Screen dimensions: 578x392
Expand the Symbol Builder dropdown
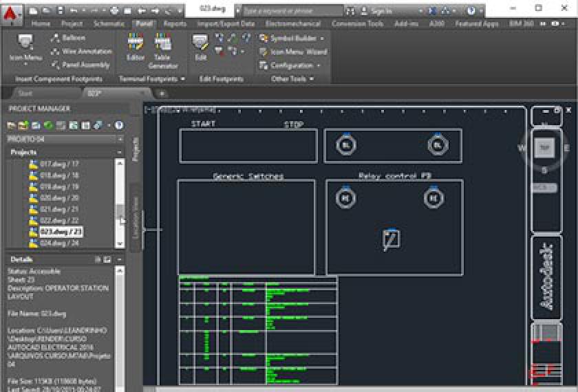[x=321, y=39]
